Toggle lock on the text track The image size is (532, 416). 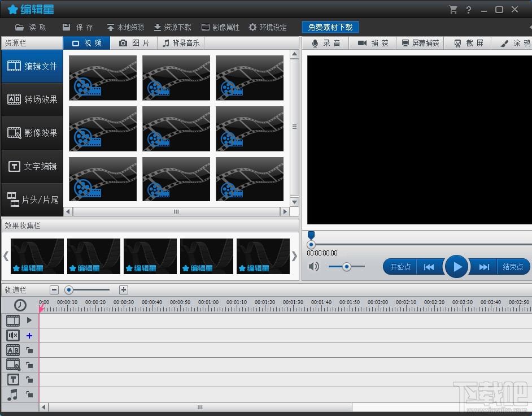(x=29, y=380)
